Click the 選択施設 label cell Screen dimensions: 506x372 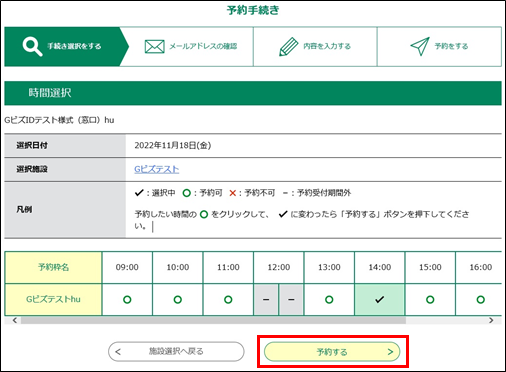65,169
